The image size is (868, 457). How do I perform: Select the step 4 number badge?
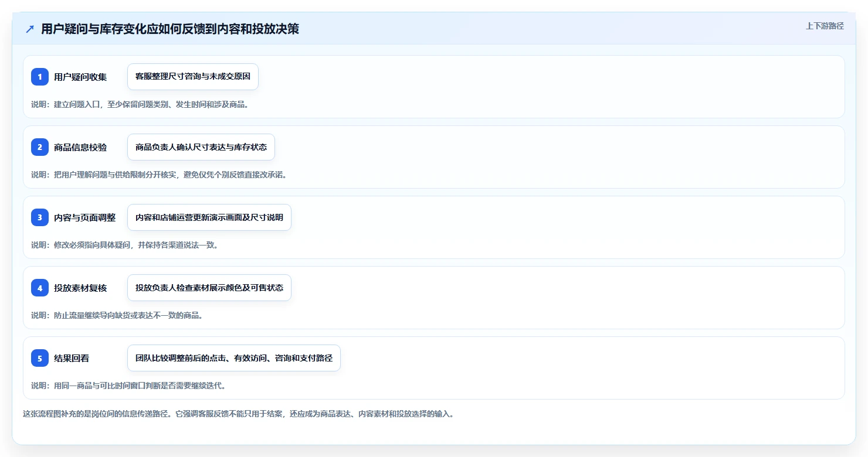click(x=40, y=288)
